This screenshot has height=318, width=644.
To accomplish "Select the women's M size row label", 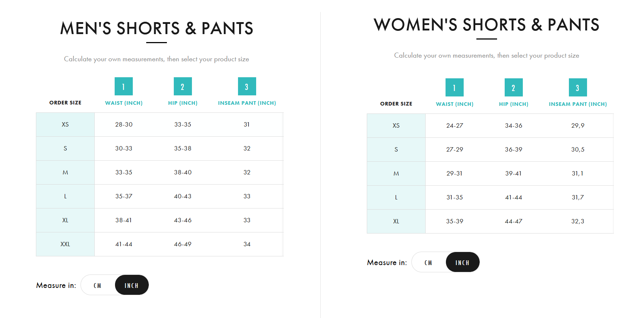I will point(396,173).
